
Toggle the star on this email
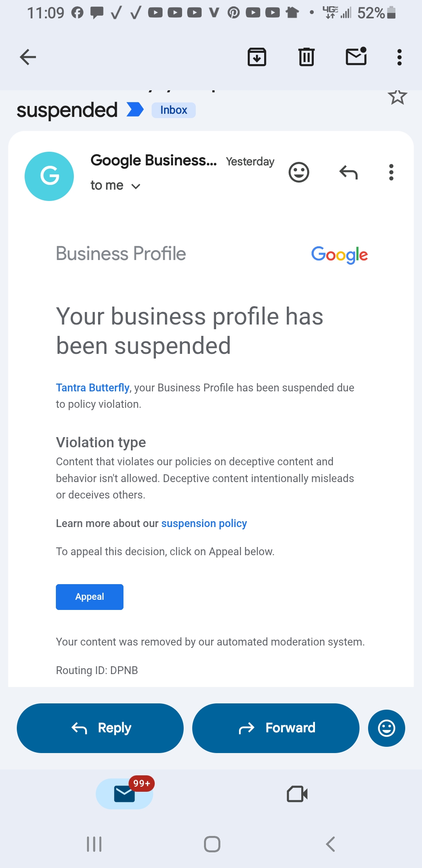[x=397, y=96]
